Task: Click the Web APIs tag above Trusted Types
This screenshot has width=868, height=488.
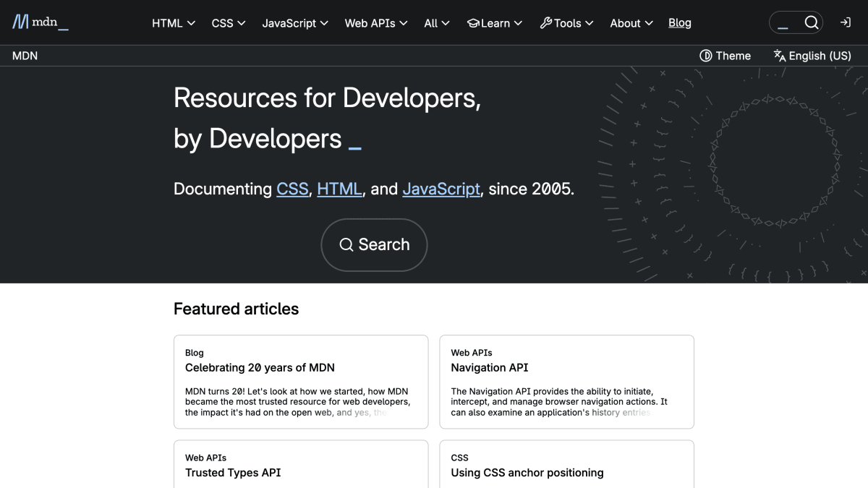Action: [x=206, y=458]
